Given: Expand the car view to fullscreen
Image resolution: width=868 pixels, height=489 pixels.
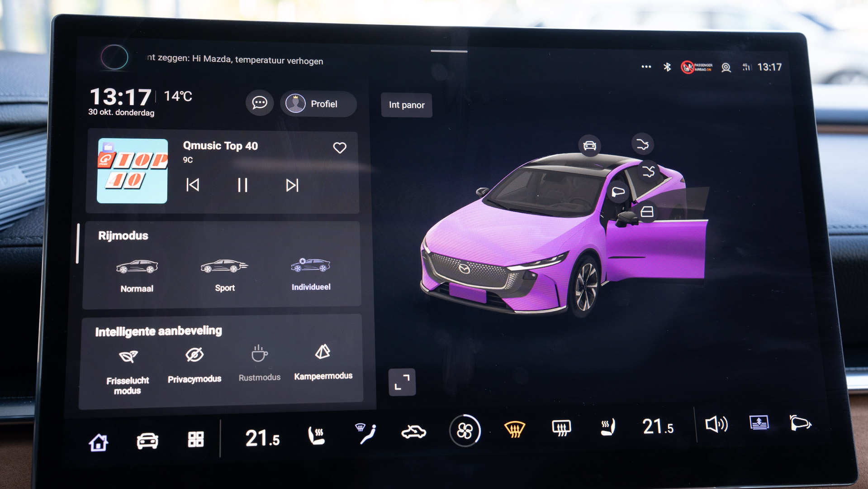Looking at the screenshot, I should pos(402,382).
